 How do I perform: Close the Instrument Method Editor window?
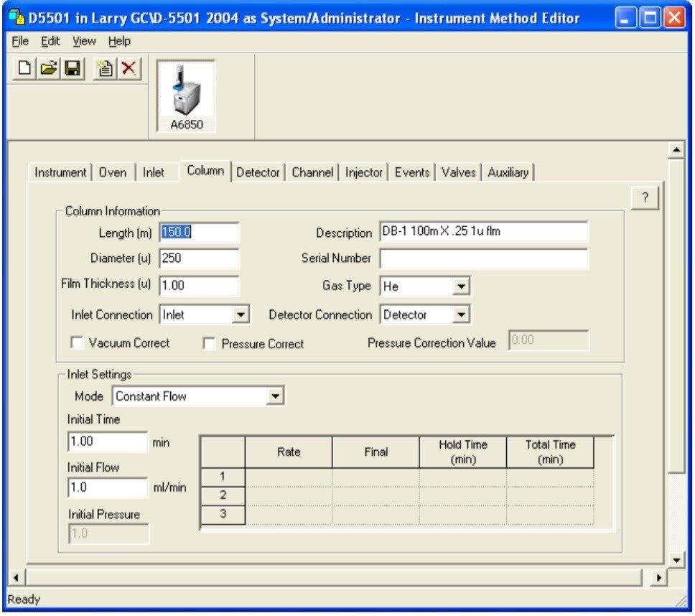point(675,18)
